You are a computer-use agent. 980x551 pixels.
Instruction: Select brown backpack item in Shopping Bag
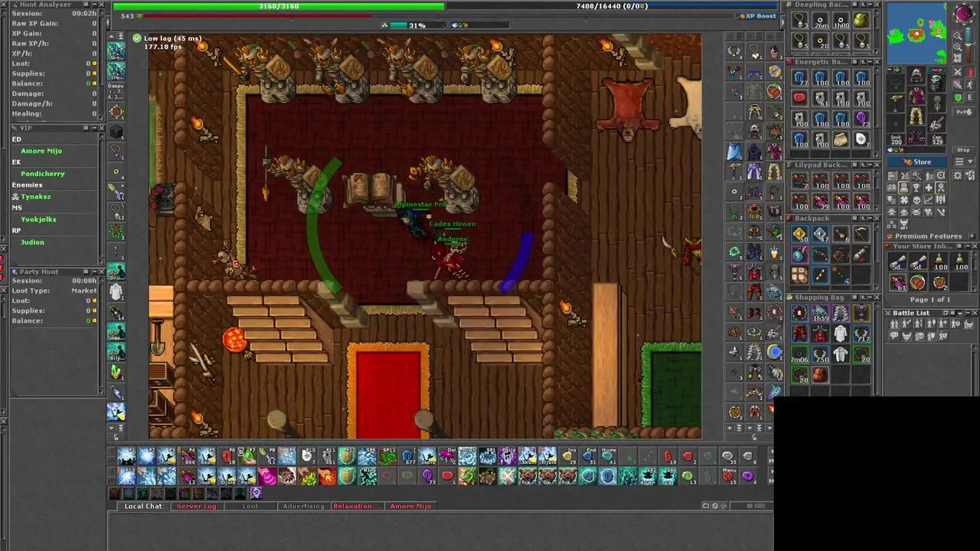pos(821,375)
